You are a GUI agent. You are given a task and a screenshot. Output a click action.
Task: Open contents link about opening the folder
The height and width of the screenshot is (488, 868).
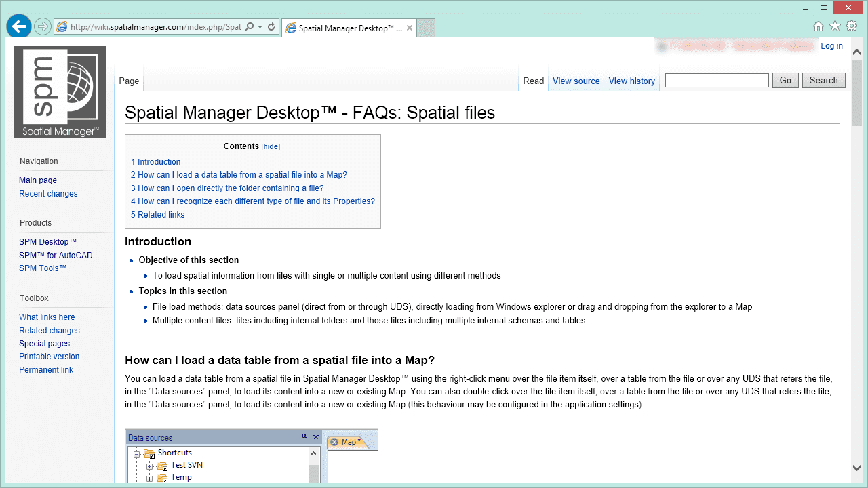[227, 188]
